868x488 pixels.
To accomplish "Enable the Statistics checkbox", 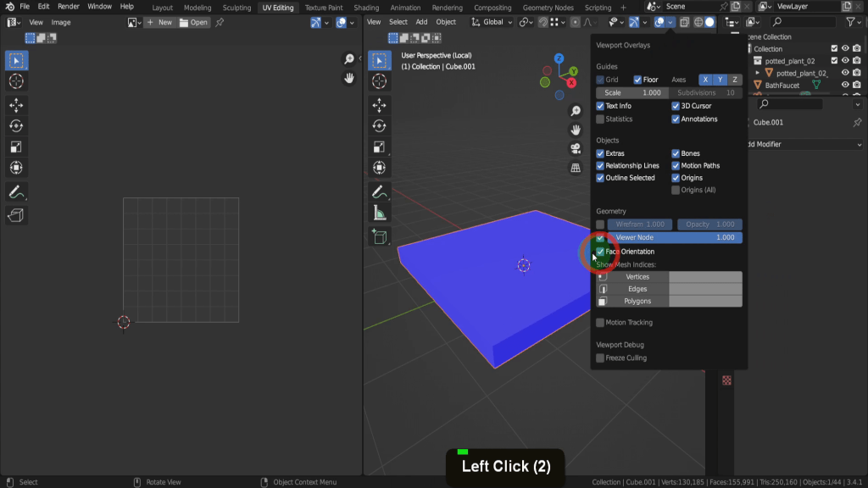I will (x=600, y=119).
